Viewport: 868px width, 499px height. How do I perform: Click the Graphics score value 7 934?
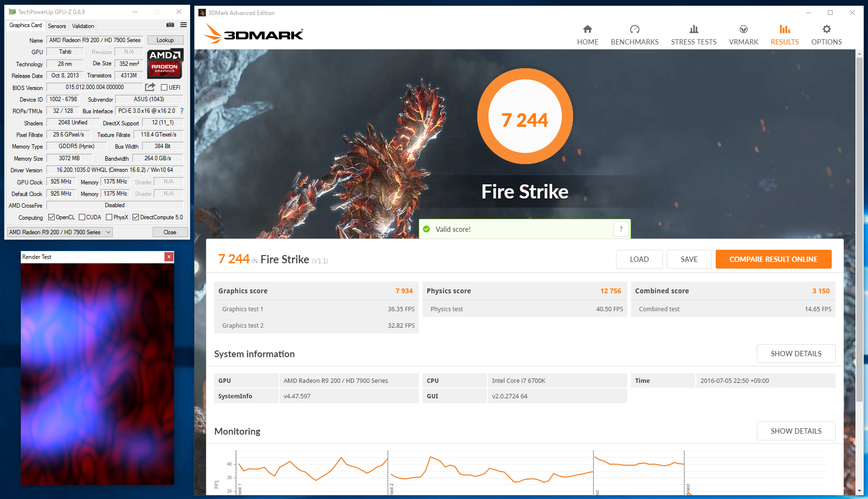(x=404, y=291)
